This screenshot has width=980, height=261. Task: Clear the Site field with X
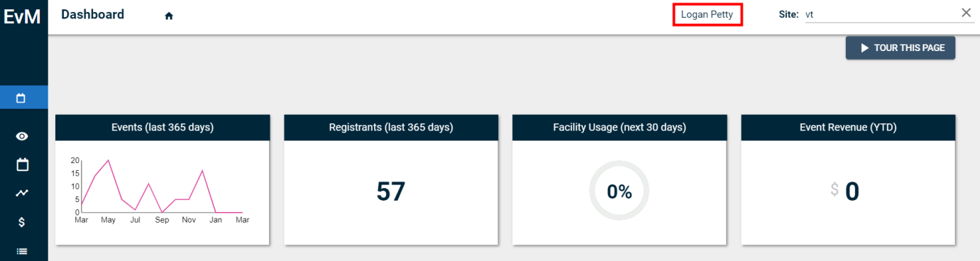coord(966,13)
